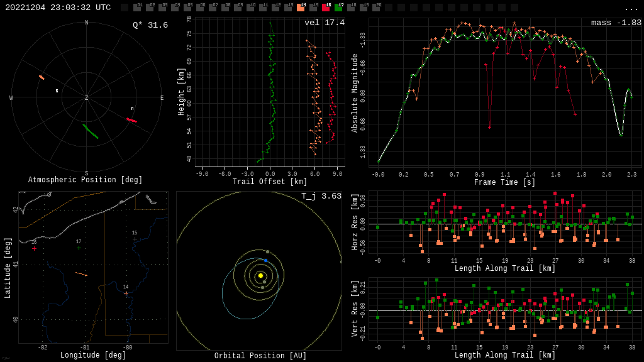Screen dimensions: 644x362
Task: Click the mass -1.83 label
Action: coord(616,23)
